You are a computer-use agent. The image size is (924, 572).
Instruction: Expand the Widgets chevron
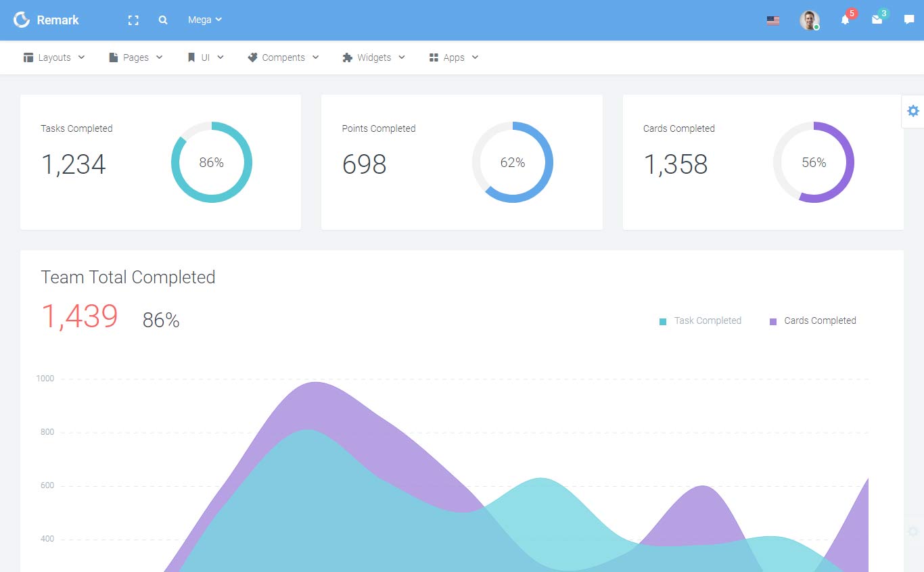(402, 57)
